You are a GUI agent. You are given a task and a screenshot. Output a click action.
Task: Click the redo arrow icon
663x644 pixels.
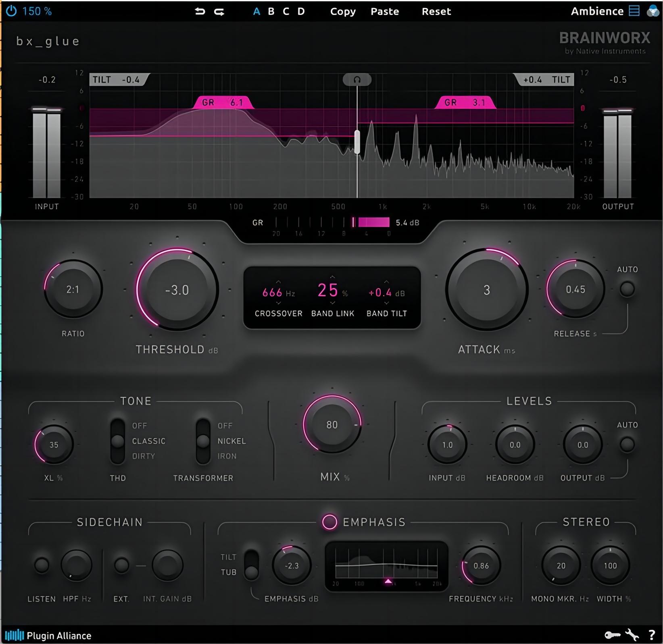click(219, 12)
